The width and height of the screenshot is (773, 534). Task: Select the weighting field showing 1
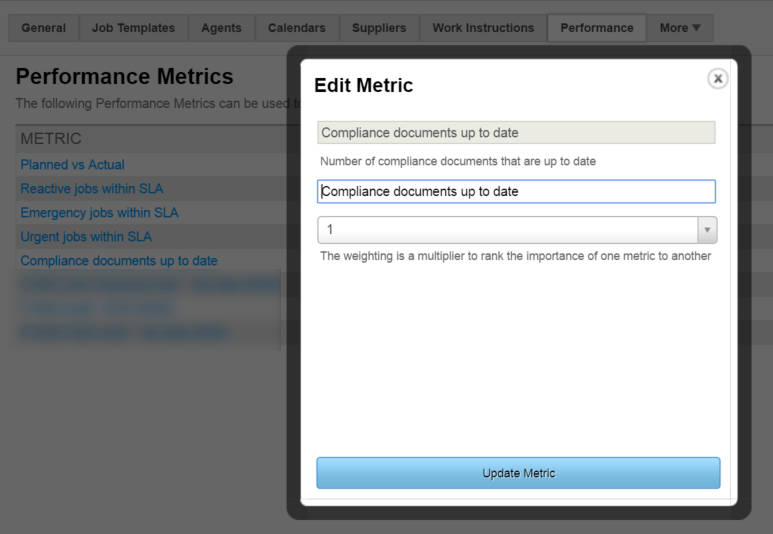pyautogui.click(x=507, y=230)
